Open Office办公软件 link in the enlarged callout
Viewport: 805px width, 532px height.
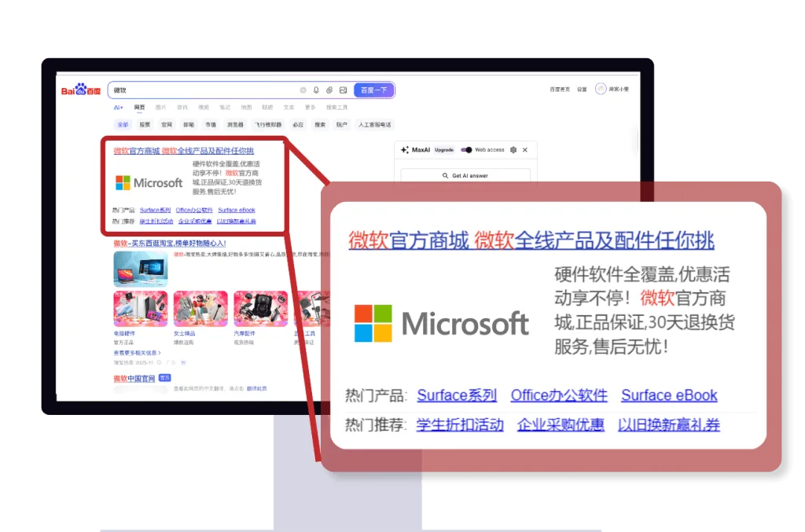(x=559, y=395)
